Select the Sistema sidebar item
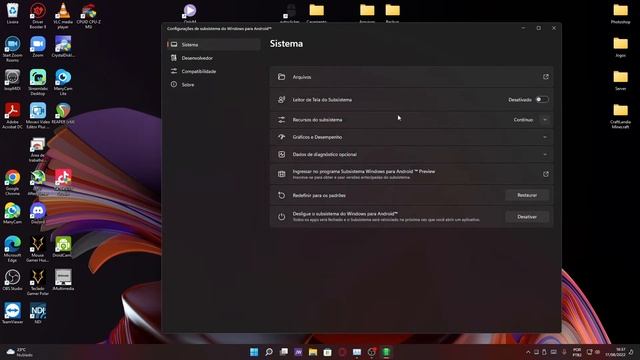Image resolution: width=640 pixels, height=360 pixels. [213, 44]
